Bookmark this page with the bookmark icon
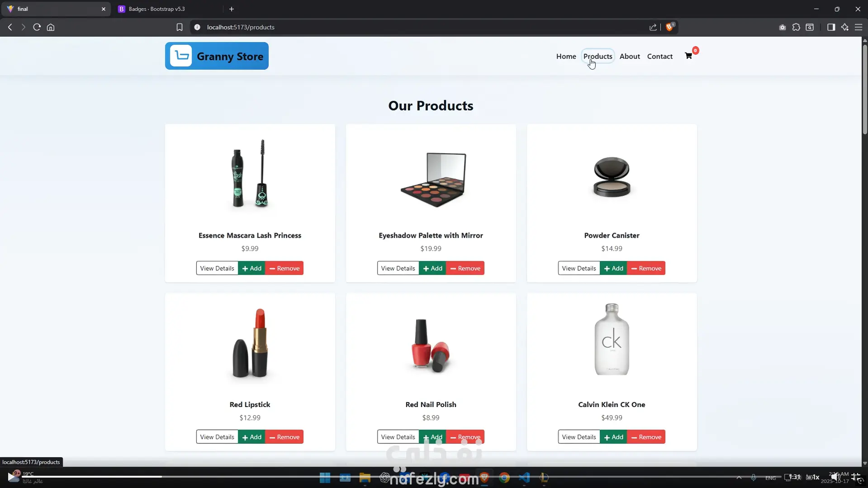868x488 pixels. (180, 27)
